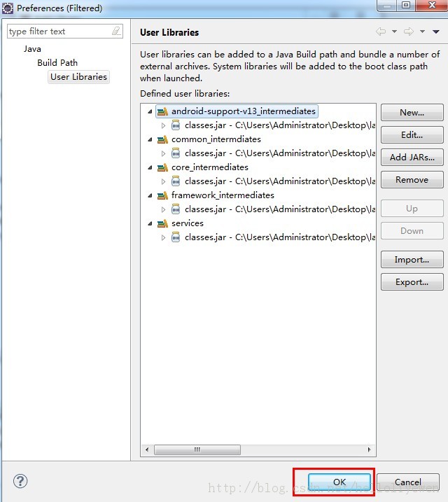Click the scrollbar left arrow

click(147, 449)
